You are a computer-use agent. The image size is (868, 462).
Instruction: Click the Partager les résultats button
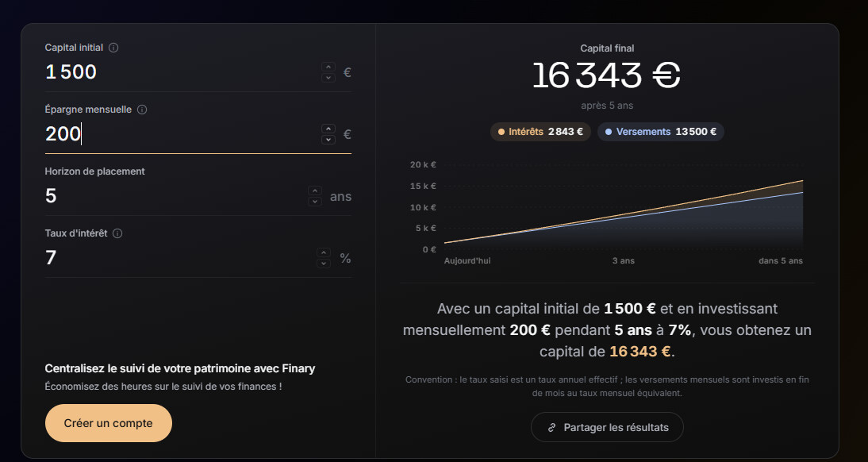pyautogui.click(x=607, y=428)
